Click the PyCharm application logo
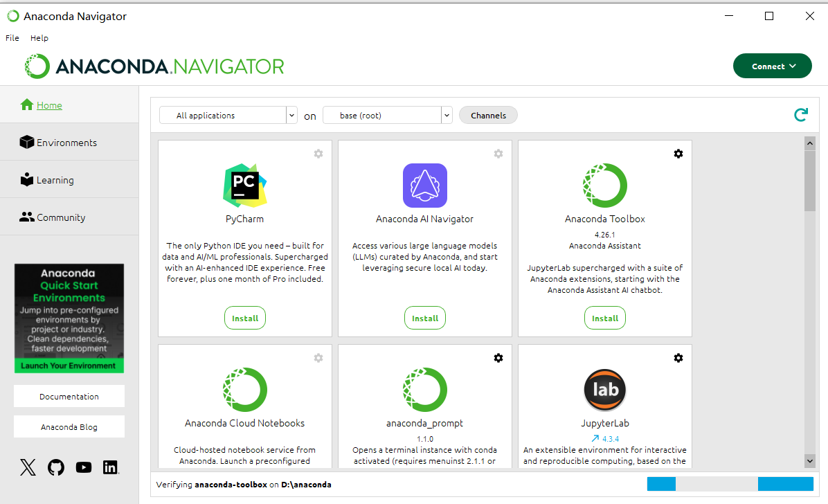 tap(245, 186)
